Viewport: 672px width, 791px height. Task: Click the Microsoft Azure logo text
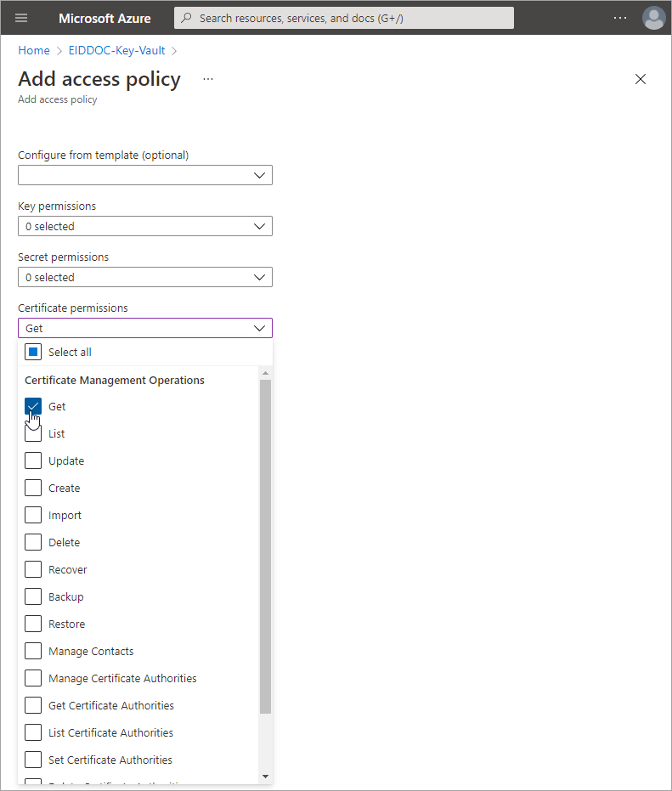[x=104, y=18]
